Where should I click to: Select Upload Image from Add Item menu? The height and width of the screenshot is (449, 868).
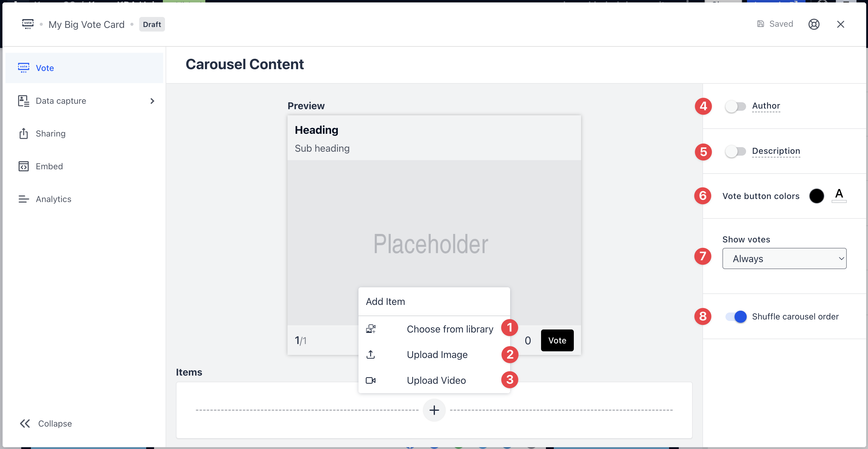tap(437, 354)
